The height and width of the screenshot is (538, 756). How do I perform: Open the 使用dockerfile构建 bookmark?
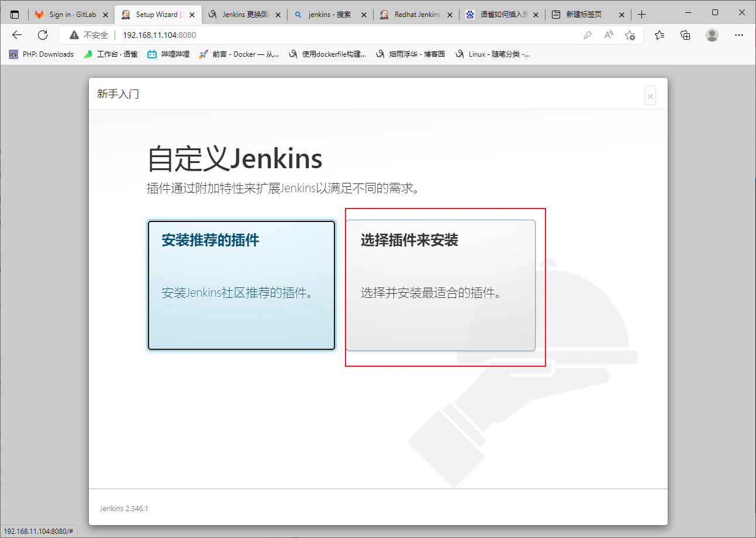tap(327, 54)
